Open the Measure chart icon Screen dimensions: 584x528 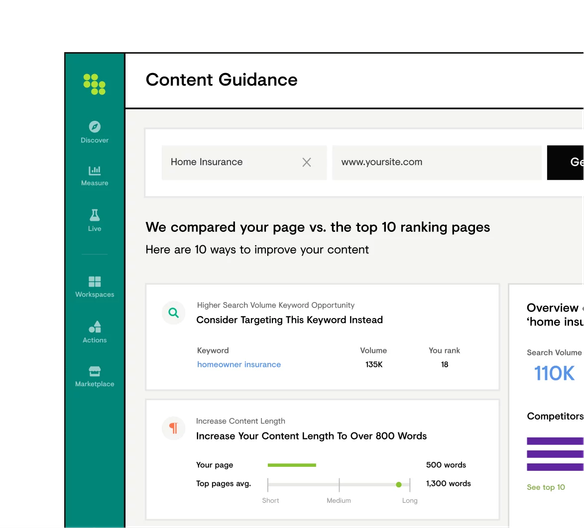(x=95, y=170)
